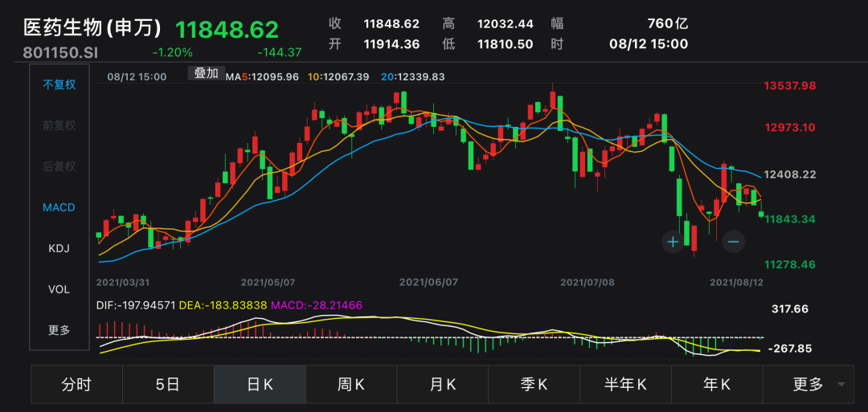Select 不复权 price adjustment option
Screen dimensions: 868x412
(x=59, y=84)
